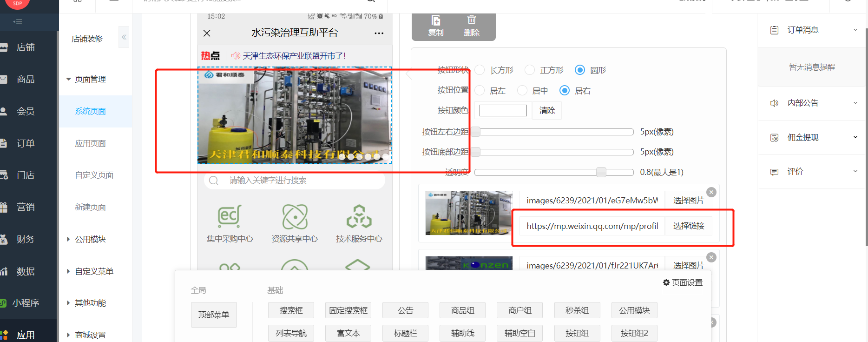The height and width of the screenshot is (342, 868).
Task: Open the 商品 sidebar section
Action: click(26, 80)
